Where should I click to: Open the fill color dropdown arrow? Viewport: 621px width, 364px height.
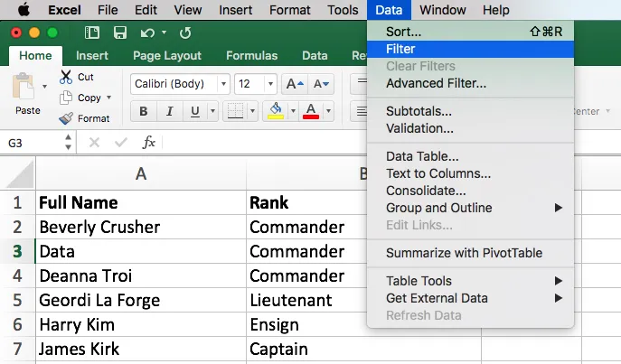[x=293, y=111]
